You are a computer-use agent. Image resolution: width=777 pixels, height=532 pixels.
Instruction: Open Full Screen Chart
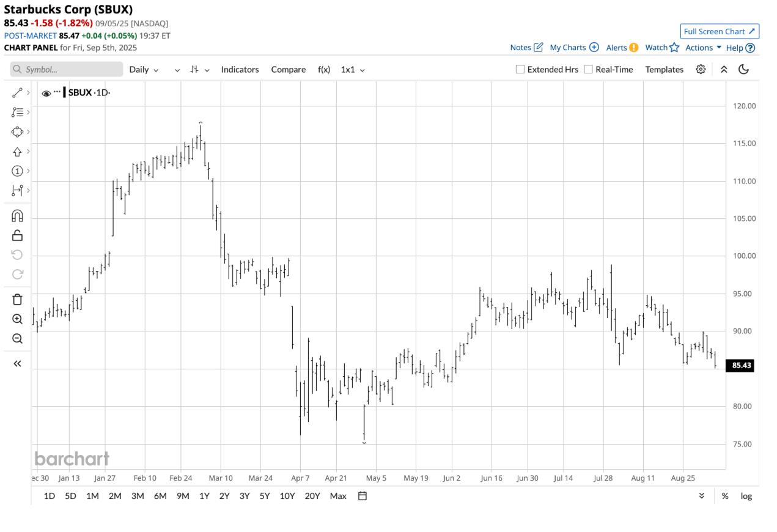pyautogui.click(x=720, y=31)
